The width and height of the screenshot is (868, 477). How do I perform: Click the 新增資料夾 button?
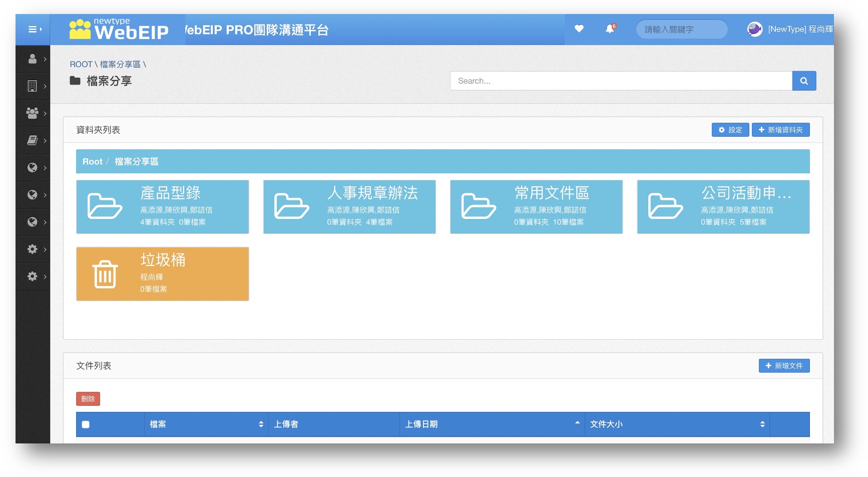pos(780,130)
